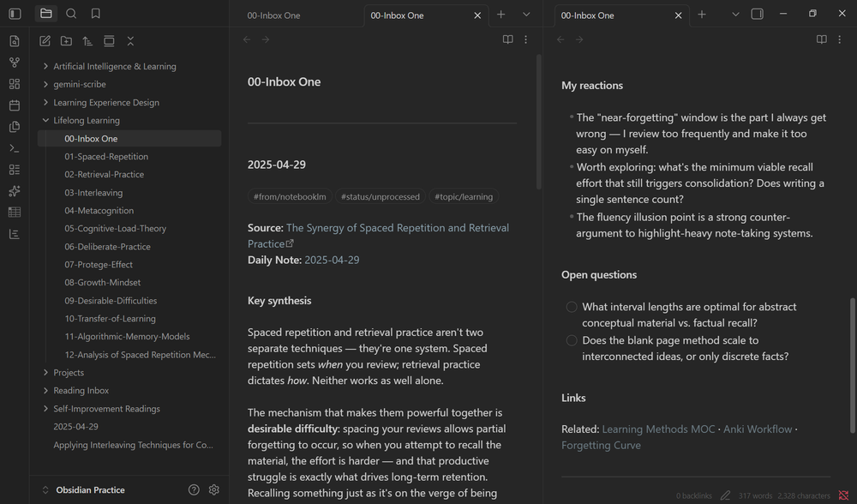Click the sync status icon in status bar
Screen dimensions: 857x504
(843, 495)
